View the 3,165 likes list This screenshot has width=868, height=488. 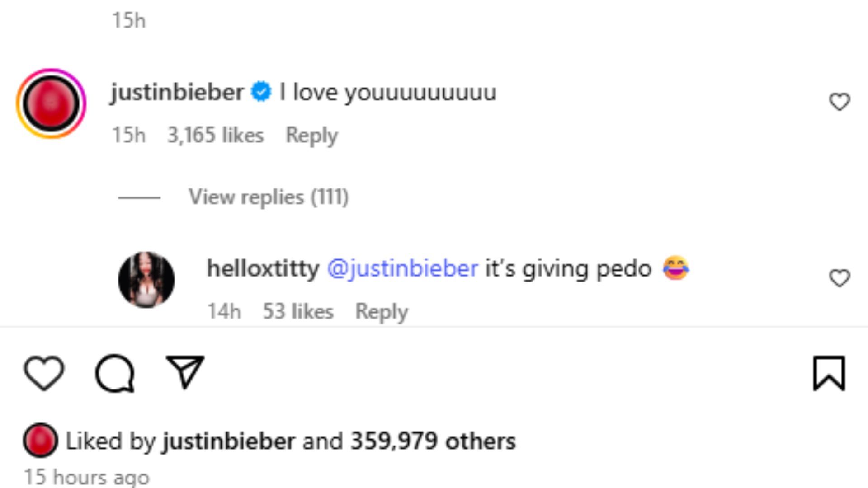pos(215,135)
